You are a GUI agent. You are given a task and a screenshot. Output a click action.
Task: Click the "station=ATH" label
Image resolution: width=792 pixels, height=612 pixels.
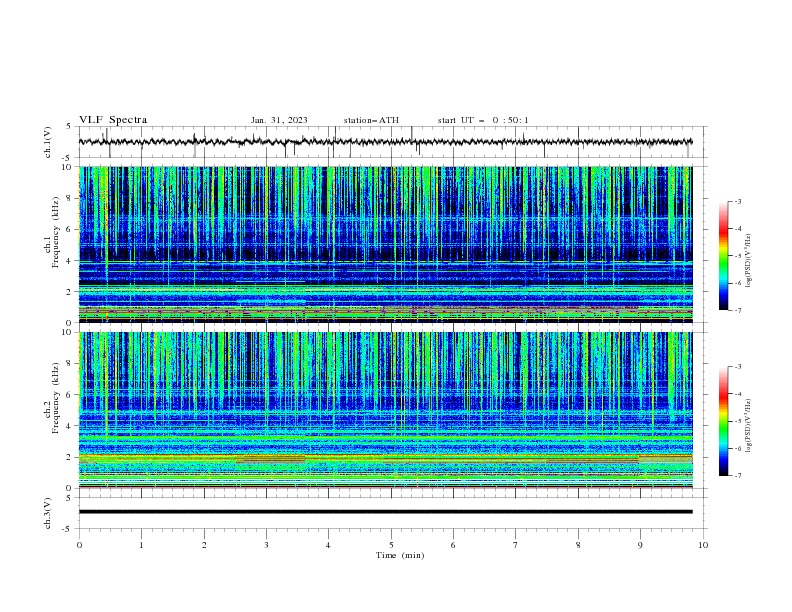pyautogui.click(x=371, y=120)
